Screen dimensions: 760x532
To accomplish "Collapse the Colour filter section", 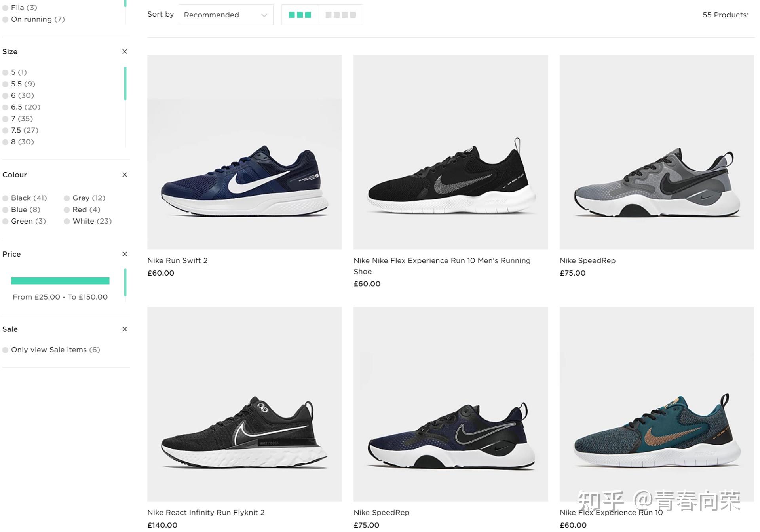I will [x=125, y=175].
